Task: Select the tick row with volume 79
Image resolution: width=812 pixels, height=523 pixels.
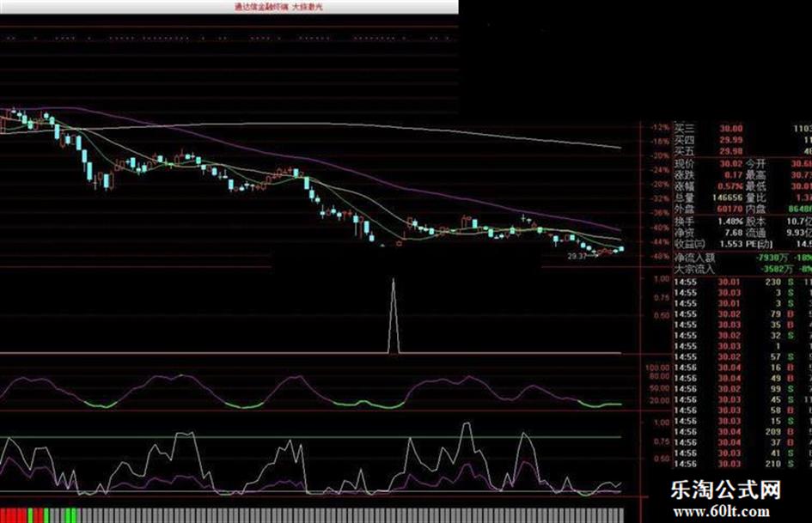Action: (742, 314)
